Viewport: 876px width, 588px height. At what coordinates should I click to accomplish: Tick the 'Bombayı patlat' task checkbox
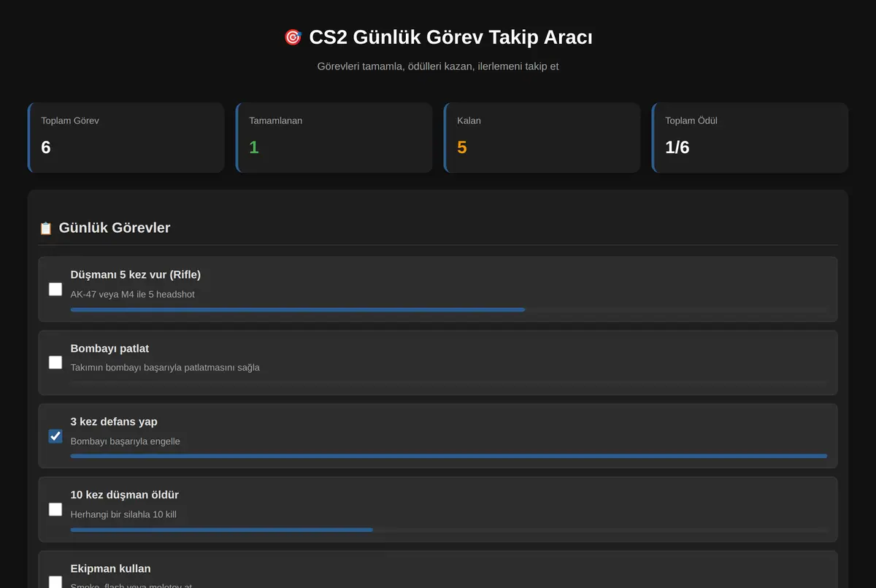[55, 362]
